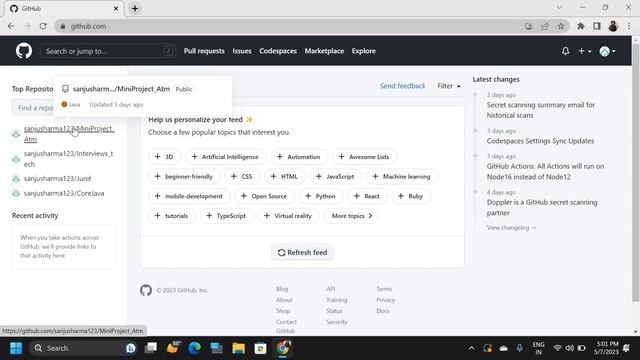Bookmark this page with the star icon

(x=561, y=26)
